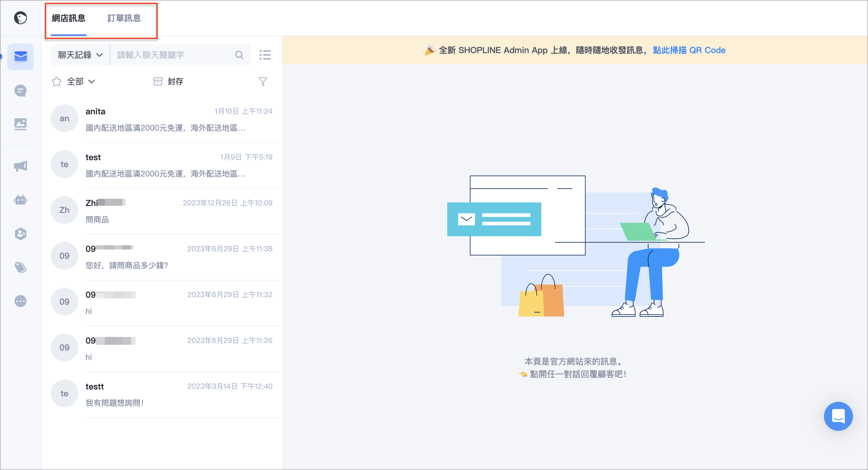Viewport: 868px width, 470px height.
Task: Open the robot chatbot sidebar icon
Action: (20, 200)
